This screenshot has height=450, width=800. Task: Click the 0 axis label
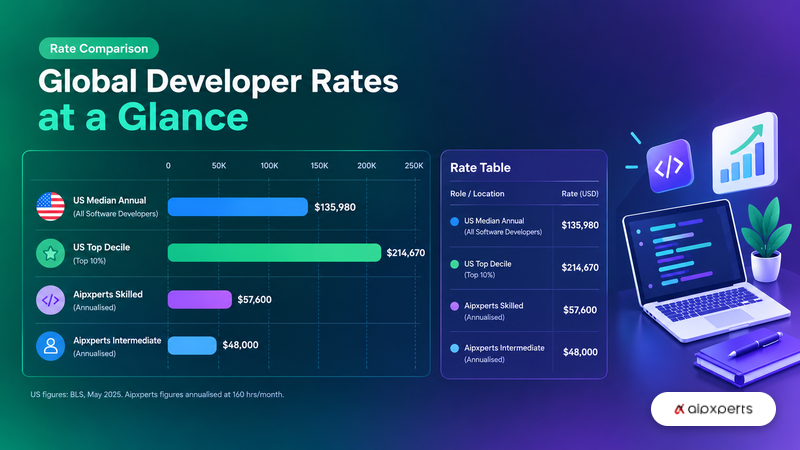point(168,166)
